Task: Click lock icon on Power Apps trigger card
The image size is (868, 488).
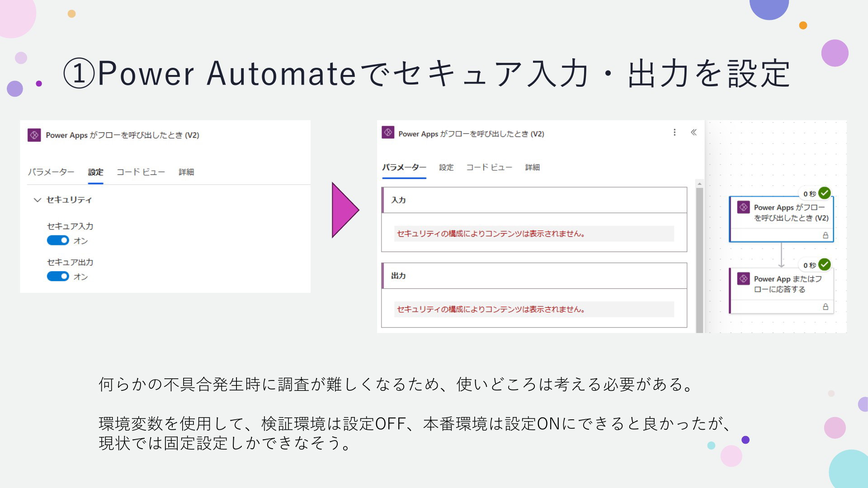Action: [x=826, y=235]
